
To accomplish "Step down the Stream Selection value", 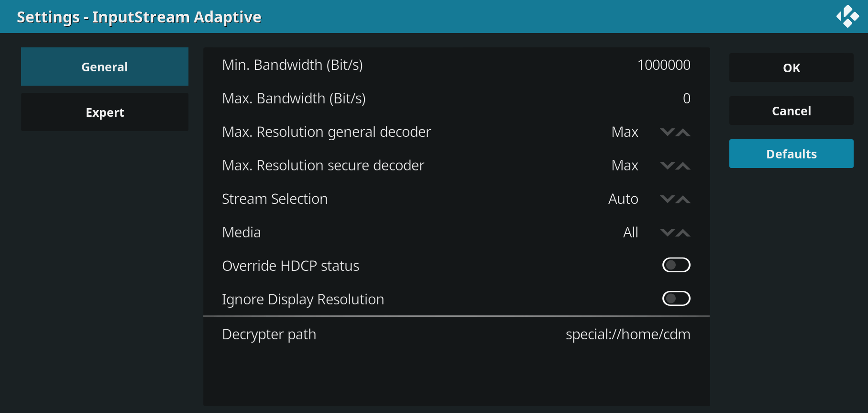I will (668, 199).
